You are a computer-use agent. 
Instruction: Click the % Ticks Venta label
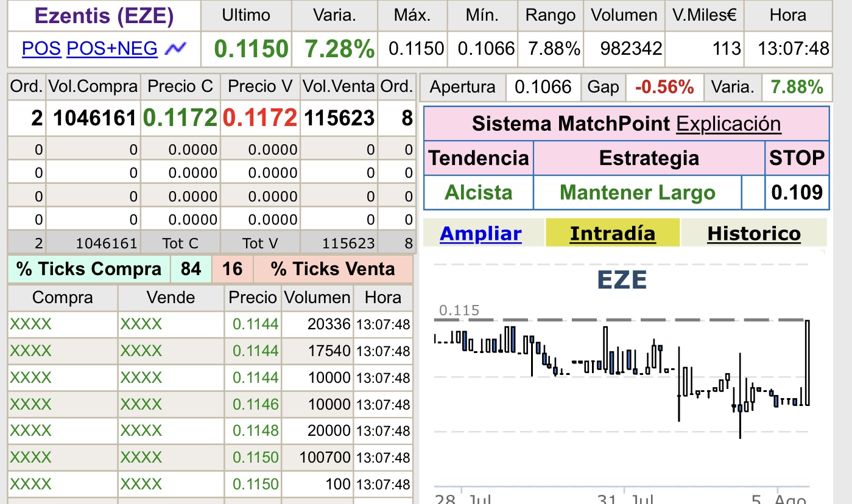pos(333,269)
